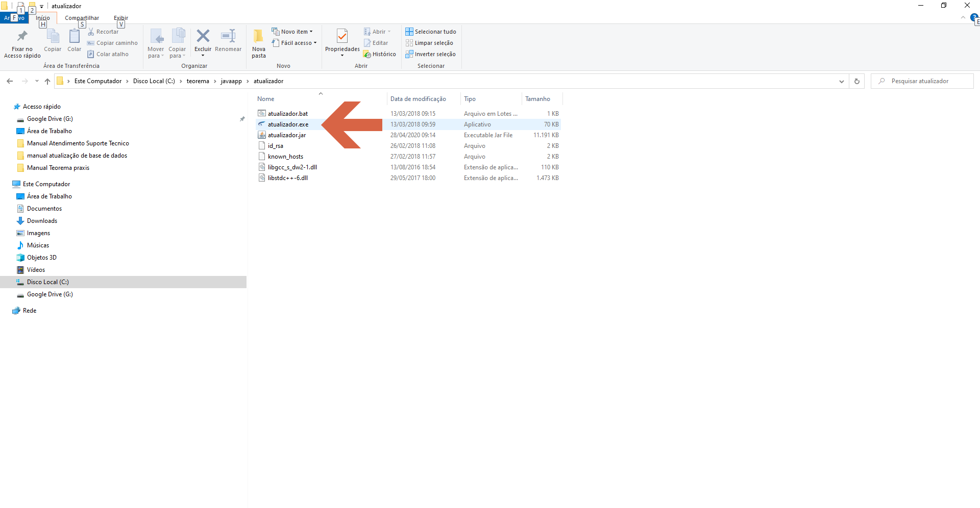980x508 pixels.
Task: Open Manual Atendimento Suporte Tecnico folder
Action: coord(78,143)
